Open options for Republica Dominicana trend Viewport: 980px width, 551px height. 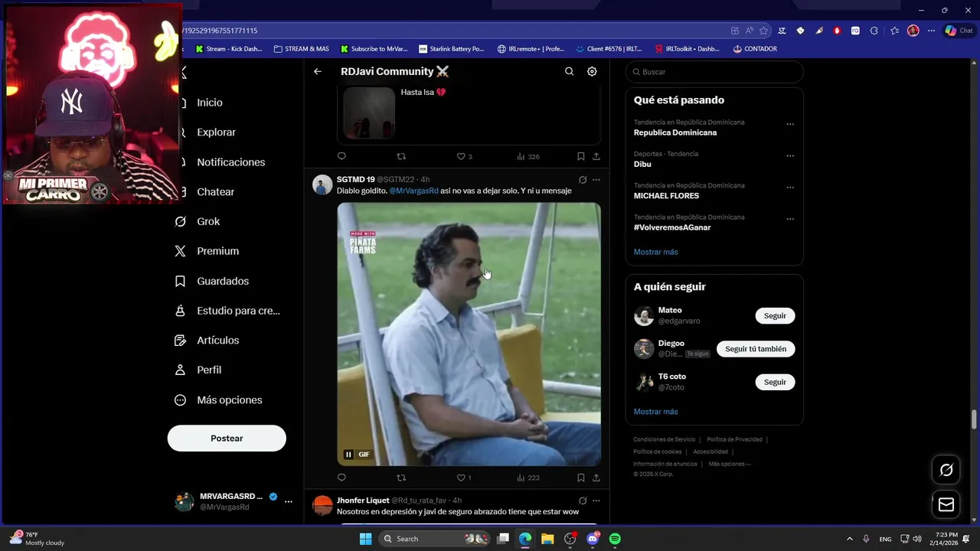[790, 124]
